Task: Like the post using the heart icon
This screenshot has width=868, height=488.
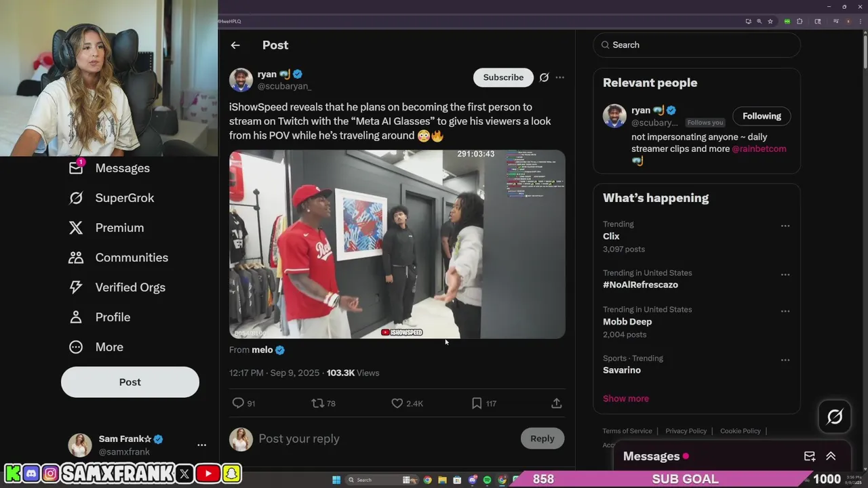Action: click(397, 403)
